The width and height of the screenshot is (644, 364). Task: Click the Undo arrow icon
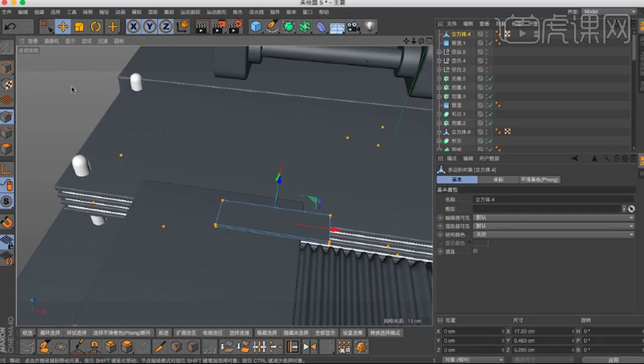coord(10,27)
